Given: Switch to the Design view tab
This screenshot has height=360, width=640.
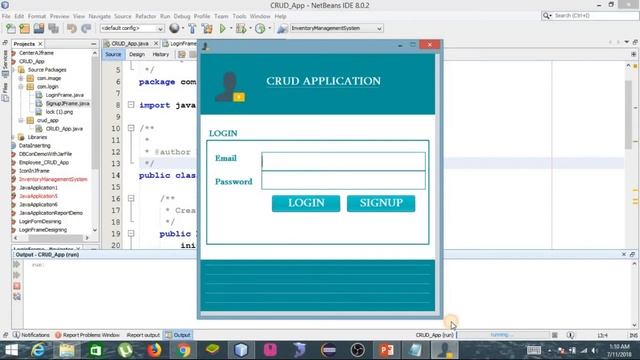Looking at the screenshot, I should coord(137,54).
